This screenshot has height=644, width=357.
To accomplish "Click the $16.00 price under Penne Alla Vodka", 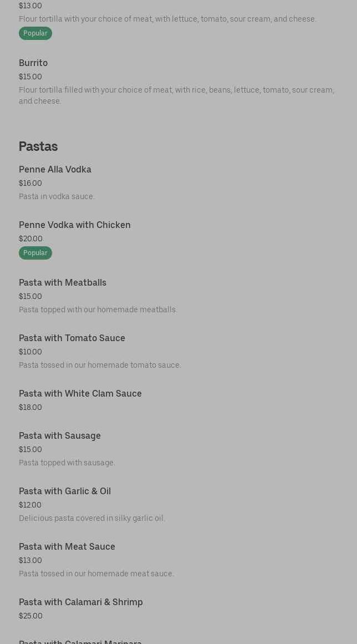I will click(x=30, y=184).
